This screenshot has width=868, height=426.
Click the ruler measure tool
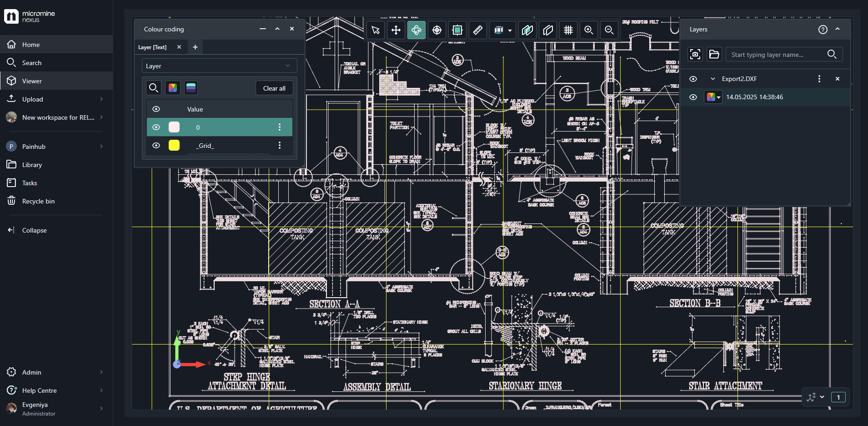coord(478,30)
